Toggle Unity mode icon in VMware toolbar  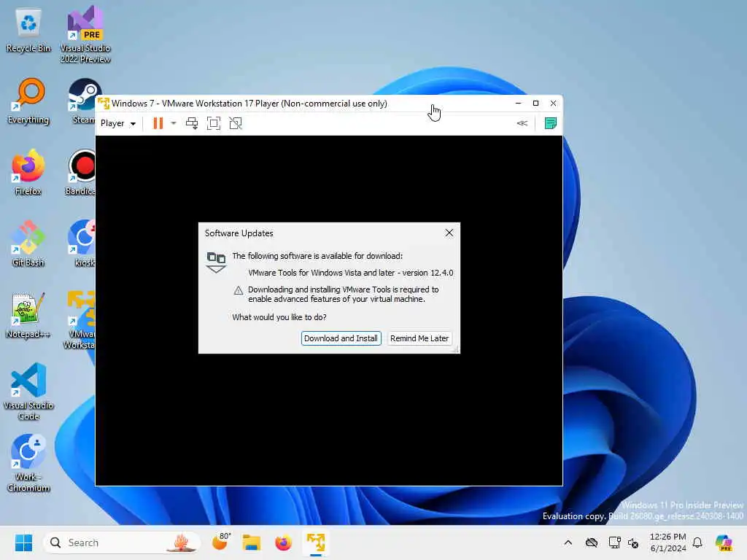(x=236, y=123)
